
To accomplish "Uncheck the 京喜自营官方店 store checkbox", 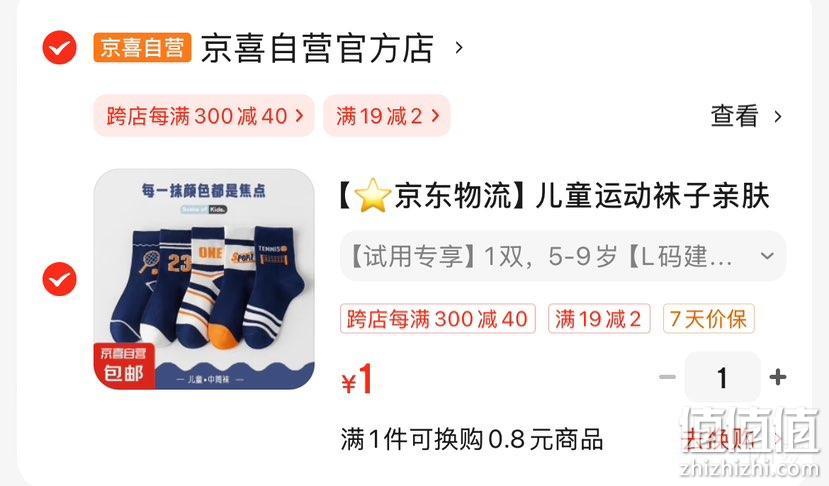I will pyautogui.click(x=59, y=48).
